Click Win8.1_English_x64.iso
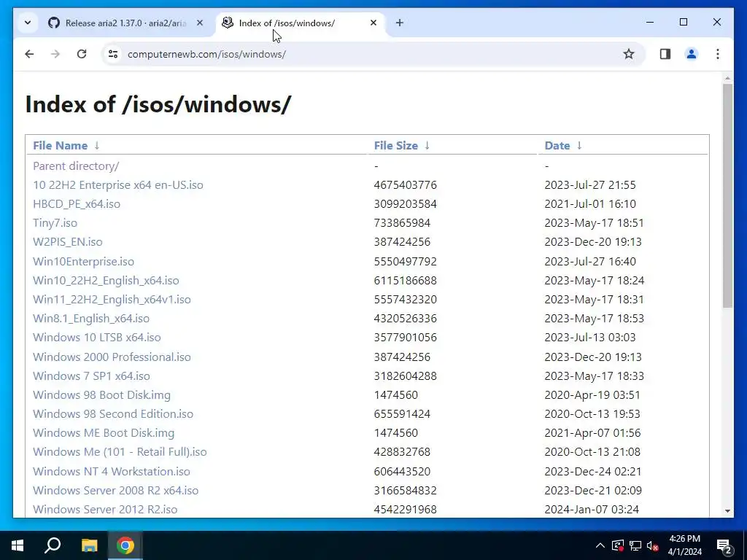 coord(91,319)
